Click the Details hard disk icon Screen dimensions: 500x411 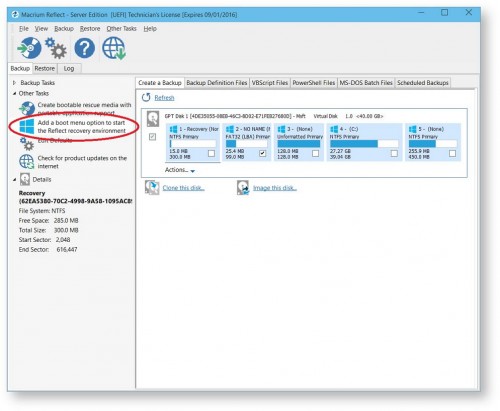coord(25,179)
